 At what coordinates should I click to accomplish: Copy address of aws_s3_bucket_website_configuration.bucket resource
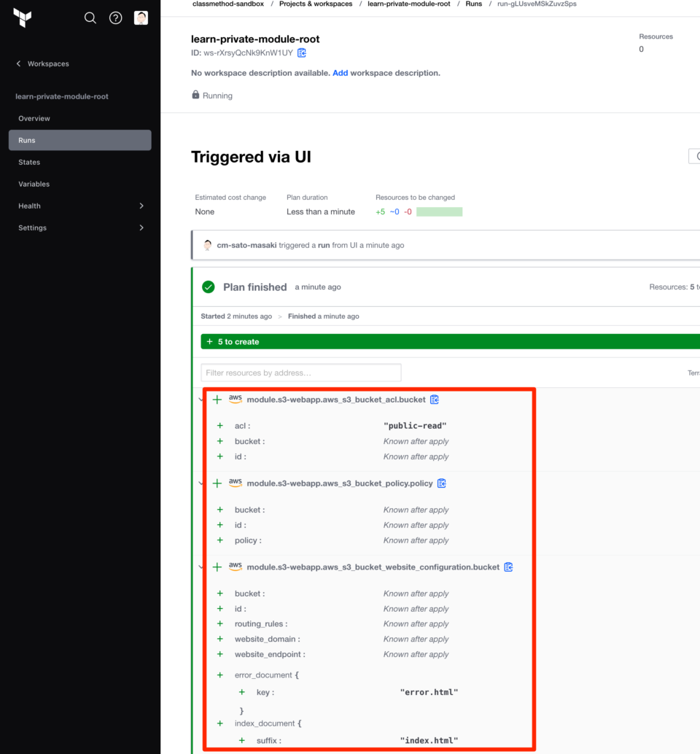[509, 567]
